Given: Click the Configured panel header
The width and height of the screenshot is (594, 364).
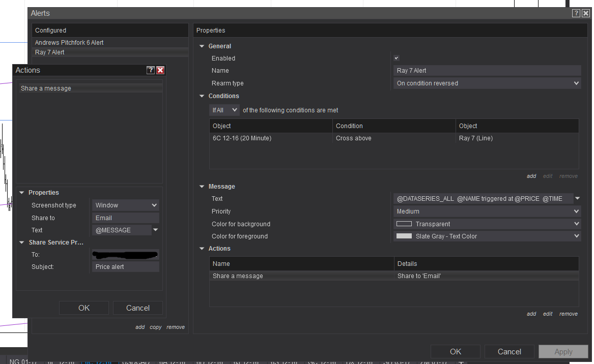Looking at the screenshot, I should pos(110,31).
